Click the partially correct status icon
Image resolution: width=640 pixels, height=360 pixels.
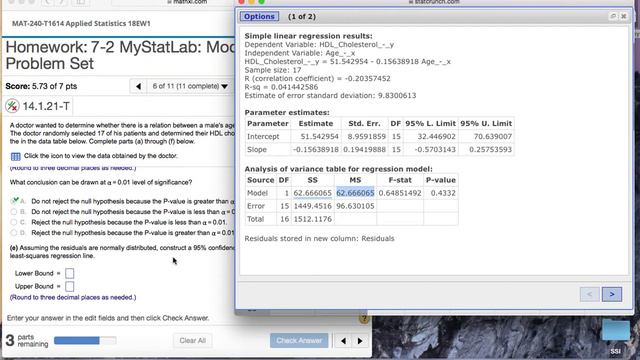coord(12,106)
